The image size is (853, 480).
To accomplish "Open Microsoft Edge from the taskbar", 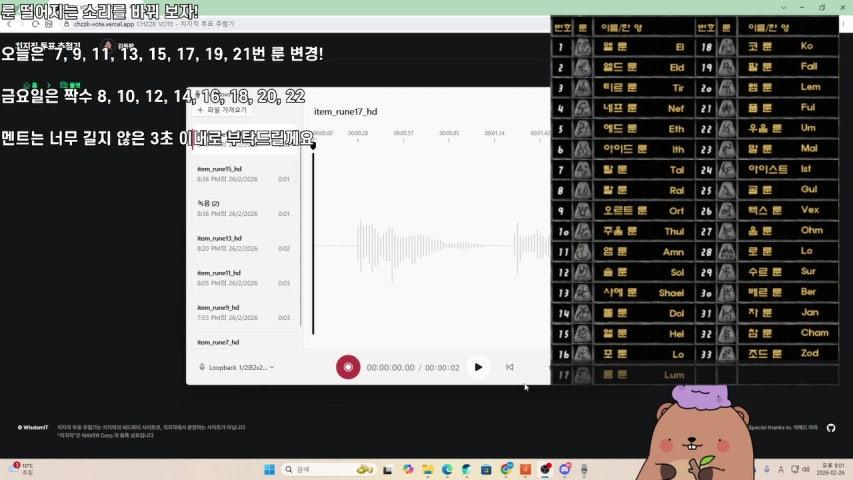I will [447, 469].
